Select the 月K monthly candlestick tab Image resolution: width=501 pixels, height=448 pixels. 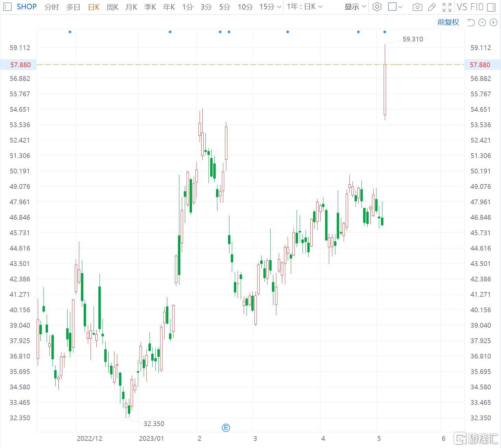pyautogui.click(x=131, y=7)
